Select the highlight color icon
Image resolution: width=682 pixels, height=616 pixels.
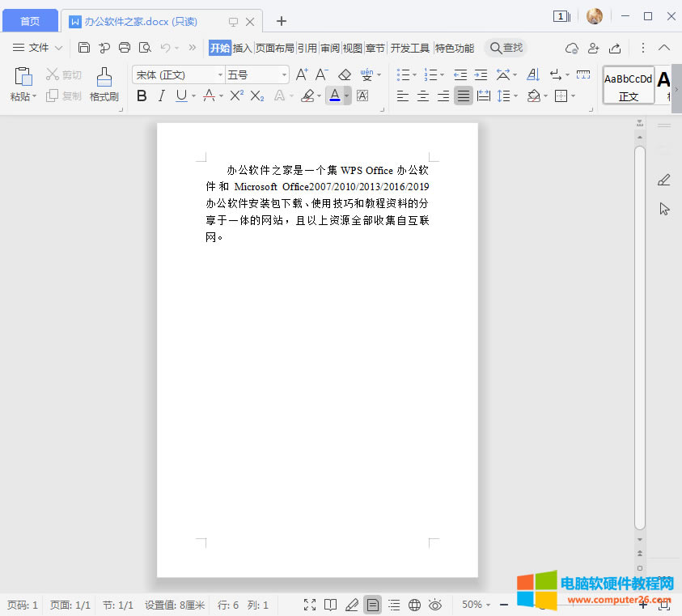(309, 96)
